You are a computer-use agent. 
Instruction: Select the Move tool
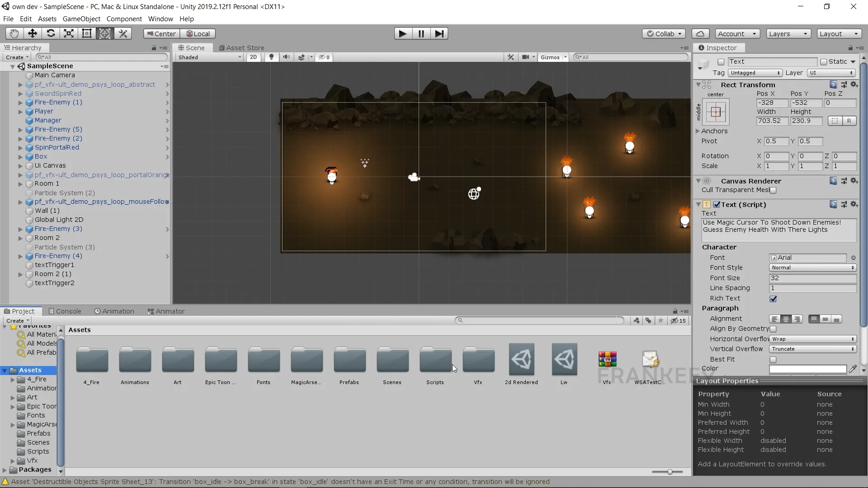click(33, 33)
